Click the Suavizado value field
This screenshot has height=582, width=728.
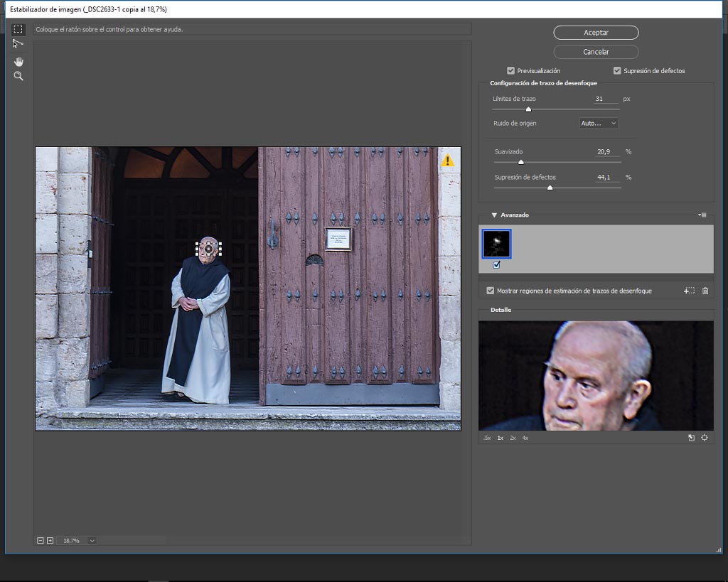607,152
